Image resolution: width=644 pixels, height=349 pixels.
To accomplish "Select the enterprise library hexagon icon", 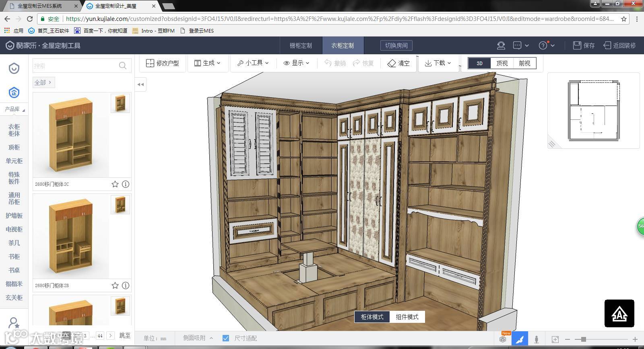I will point(14,92).
